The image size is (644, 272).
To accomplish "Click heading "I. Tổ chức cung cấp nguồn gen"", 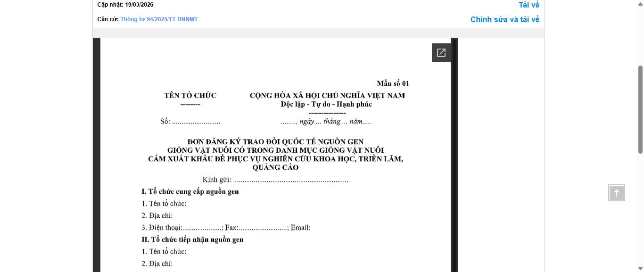I will tap(190, 191).
